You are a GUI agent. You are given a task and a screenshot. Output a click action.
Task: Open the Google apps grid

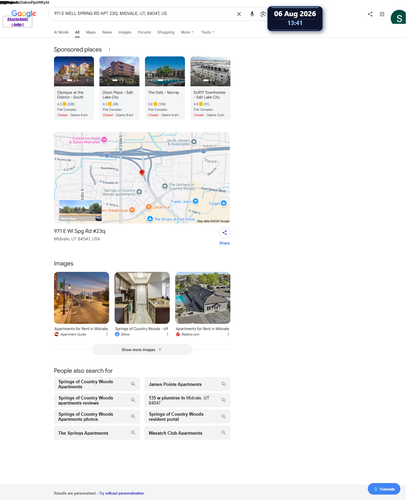point(382,14)
